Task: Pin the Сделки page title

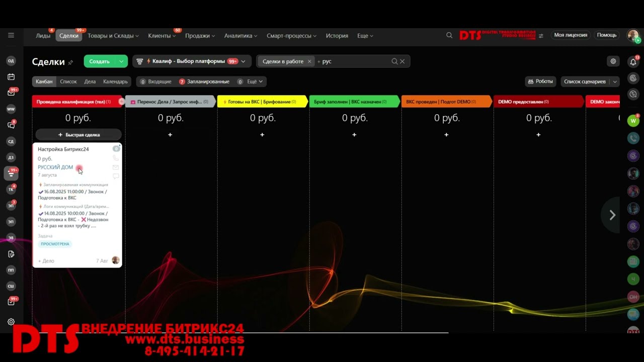Action: pyautogui.click(x=70, y=62)
